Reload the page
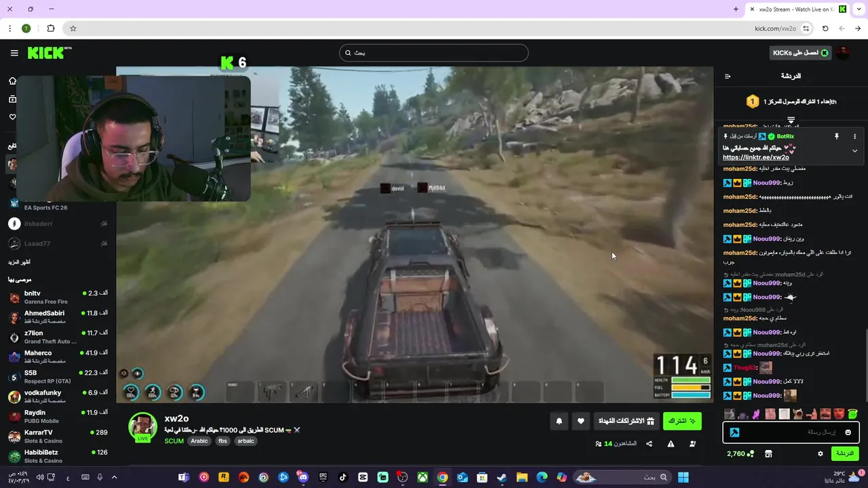The height and width of the screenshot is (488, 868). 825,28
